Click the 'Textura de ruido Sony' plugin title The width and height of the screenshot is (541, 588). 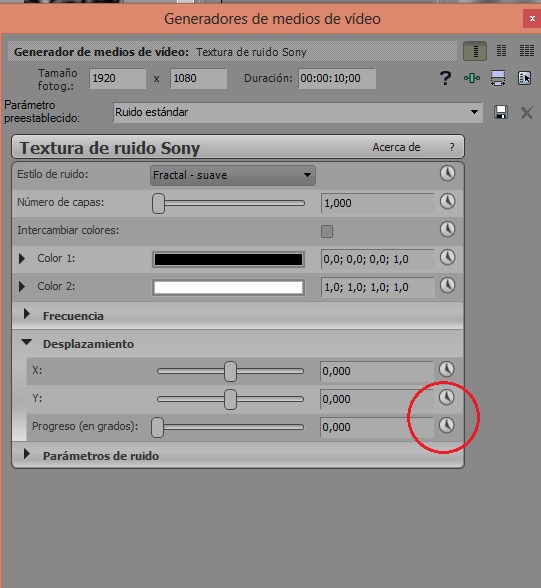[109, 148]
